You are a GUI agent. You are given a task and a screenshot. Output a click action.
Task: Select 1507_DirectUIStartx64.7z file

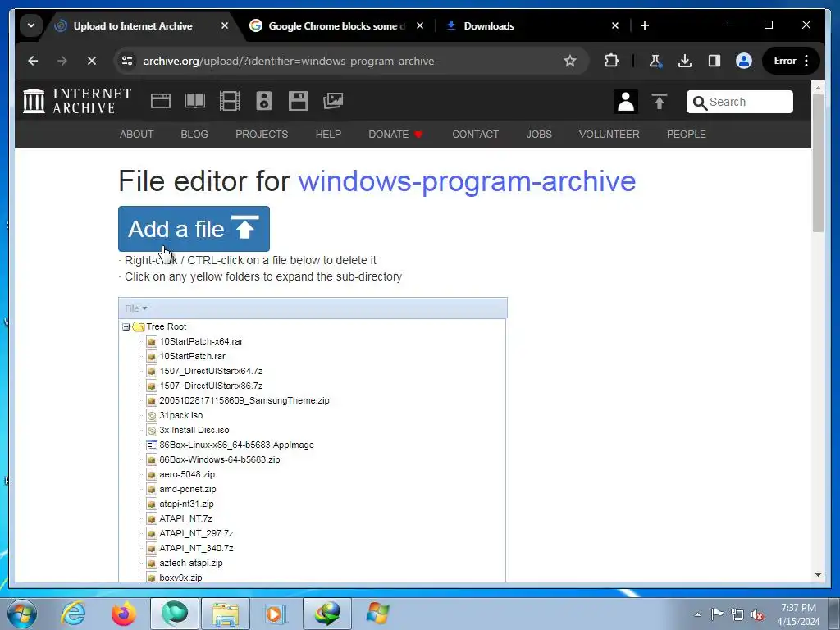pos(211,371)
